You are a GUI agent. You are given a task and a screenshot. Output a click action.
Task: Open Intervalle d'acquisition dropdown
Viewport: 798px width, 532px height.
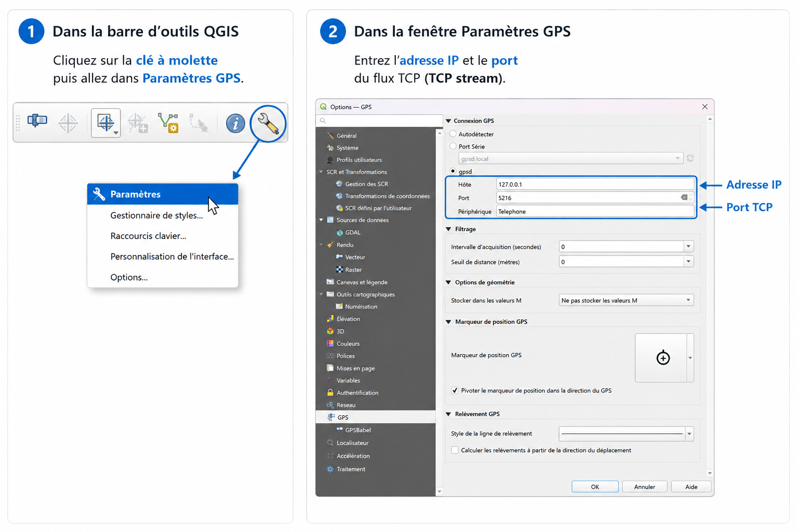(x=688, y=247)
